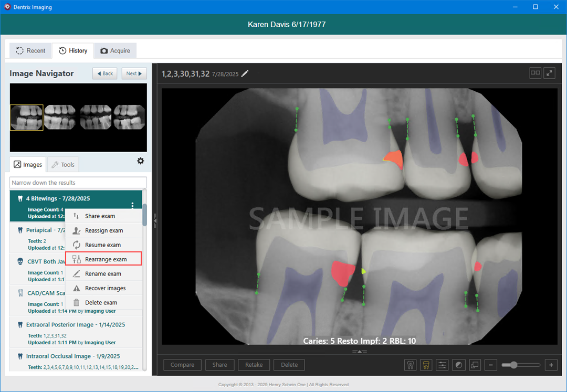This screenshot has width=567, height=392.
Task: Click the zoom slider handle
Action: pos(513,365)
